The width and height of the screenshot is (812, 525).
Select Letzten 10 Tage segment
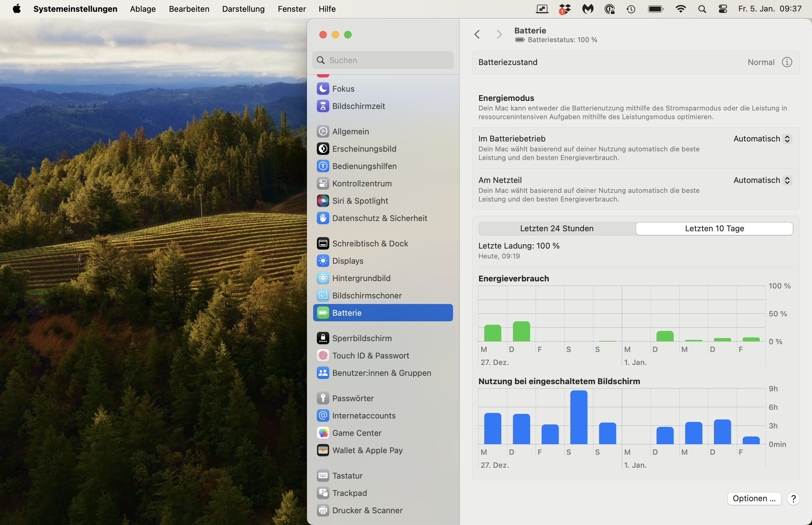[x=714, y=228]
